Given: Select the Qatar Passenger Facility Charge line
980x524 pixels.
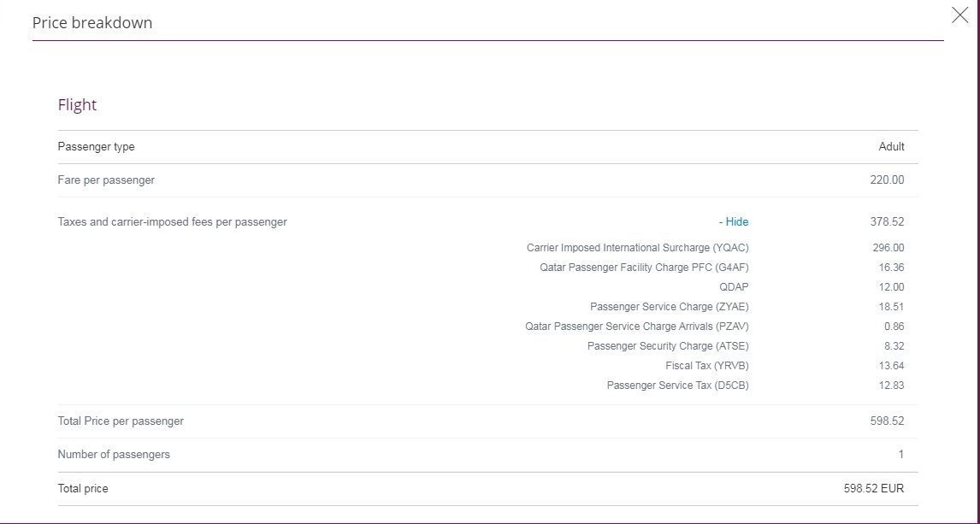Looking at the screenshot, I should coord(645,268).
